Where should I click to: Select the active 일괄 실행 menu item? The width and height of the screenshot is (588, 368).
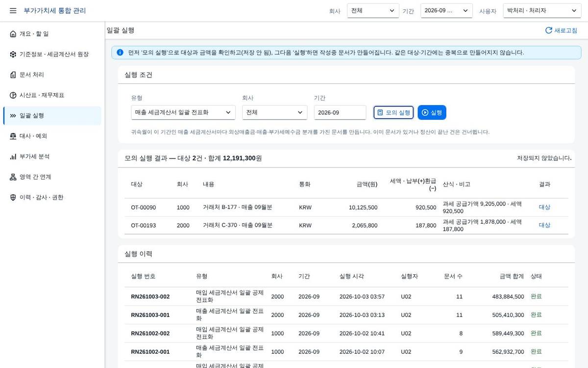(52, 116)
